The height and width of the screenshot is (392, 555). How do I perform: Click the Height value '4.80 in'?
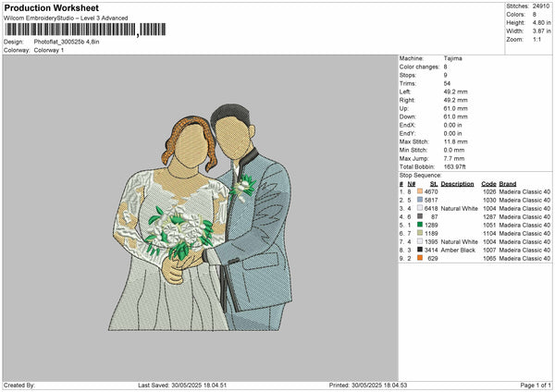[541, 22]
